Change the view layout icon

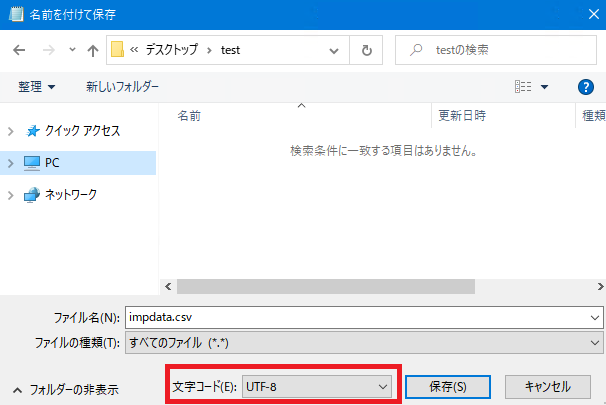pos(523,87)
